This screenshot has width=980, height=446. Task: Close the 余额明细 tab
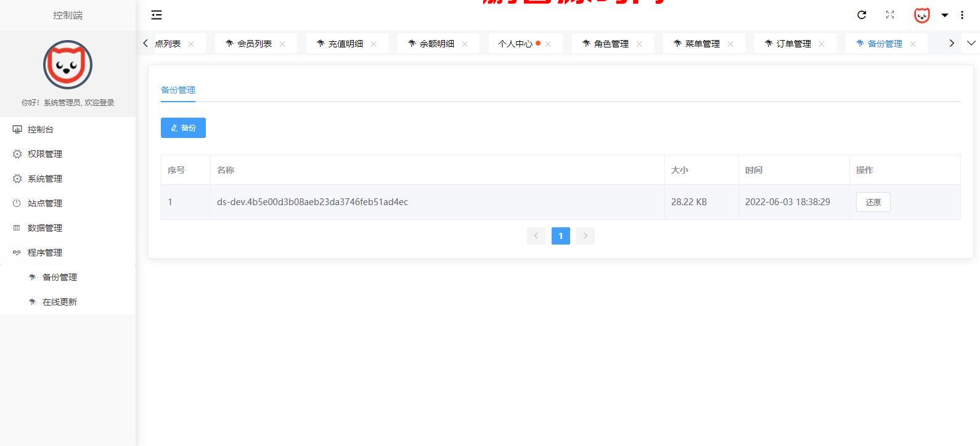tap(465, 44)
